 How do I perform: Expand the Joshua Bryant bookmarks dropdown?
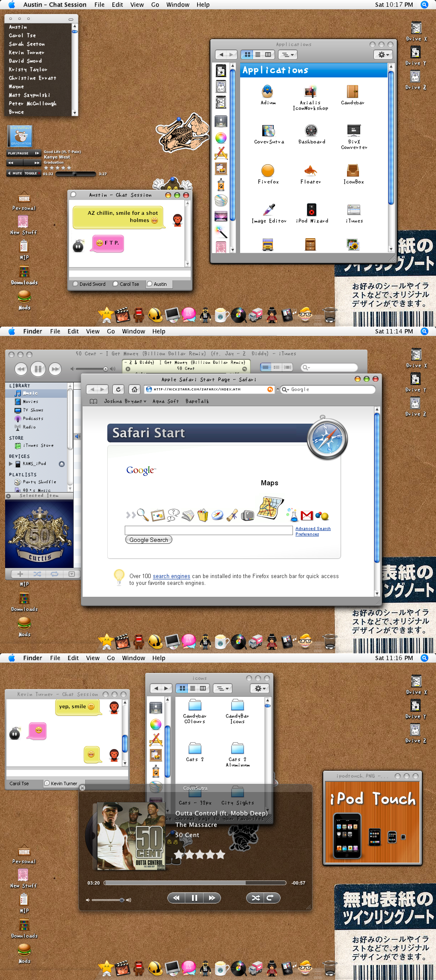point(125,401)
